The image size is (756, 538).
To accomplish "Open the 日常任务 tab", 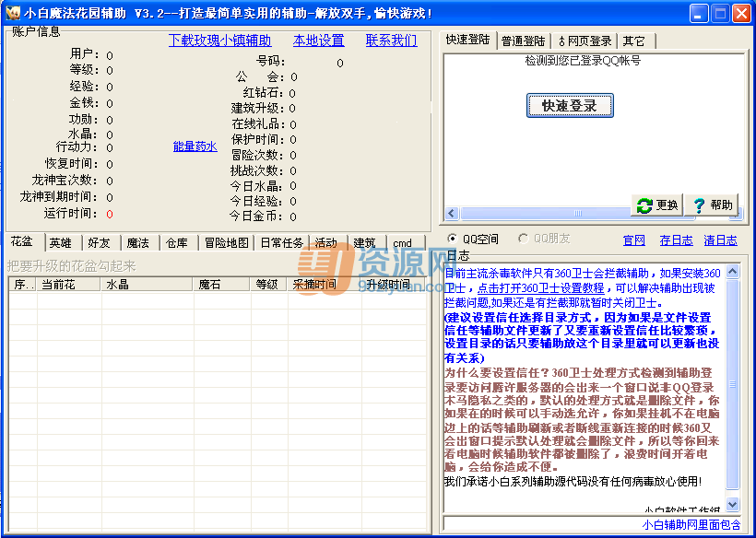I will (282, 243).
